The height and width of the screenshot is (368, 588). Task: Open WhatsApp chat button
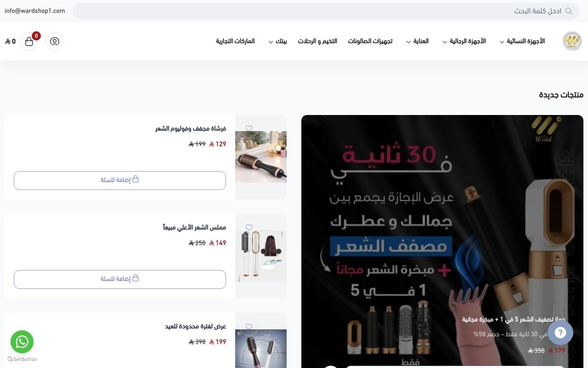22,342
